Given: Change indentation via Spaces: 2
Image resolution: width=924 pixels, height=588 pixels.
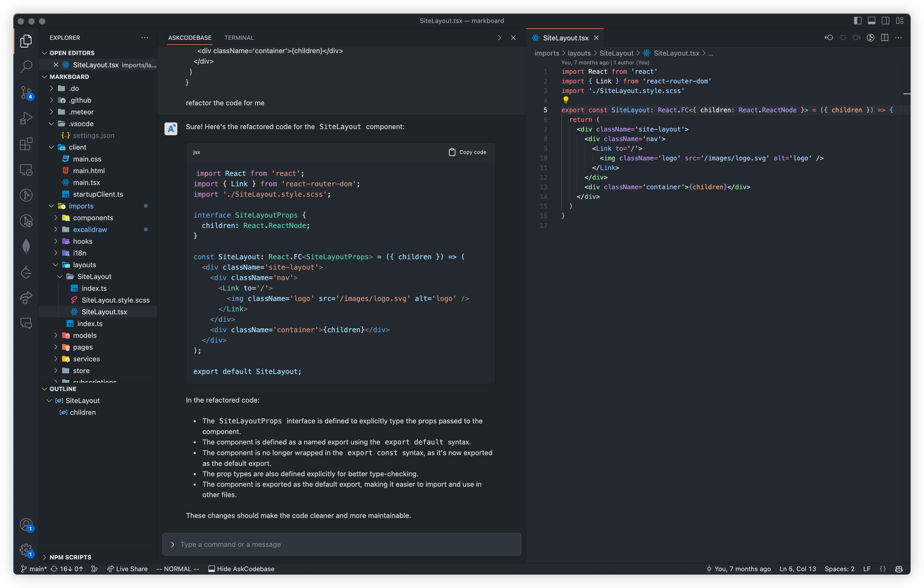Looking at the screenshot, I should click(x=839, y=569).
